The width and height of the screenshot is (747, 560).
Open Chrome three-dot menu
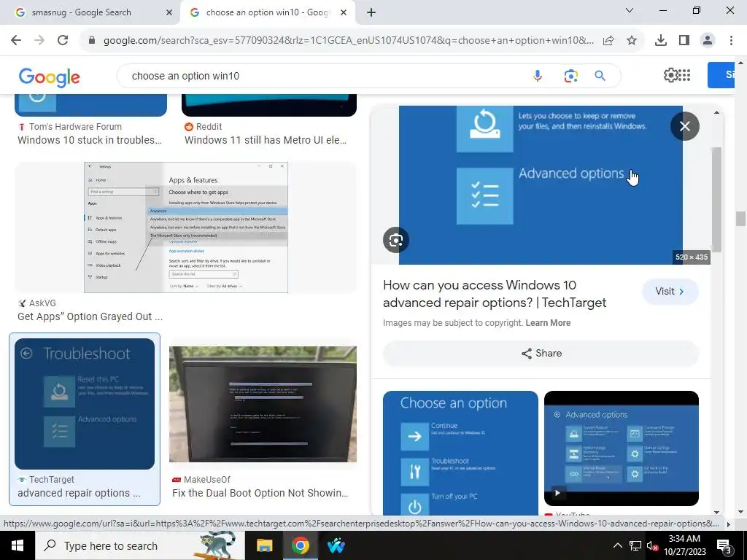pyautogui.click(x=731, y=41)
